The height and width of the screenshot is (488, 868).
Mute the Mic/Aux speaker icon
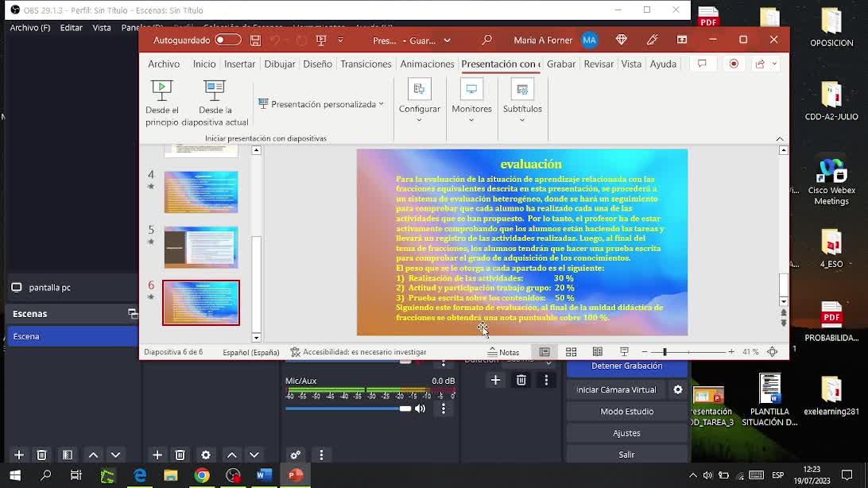tap(420, 409)
